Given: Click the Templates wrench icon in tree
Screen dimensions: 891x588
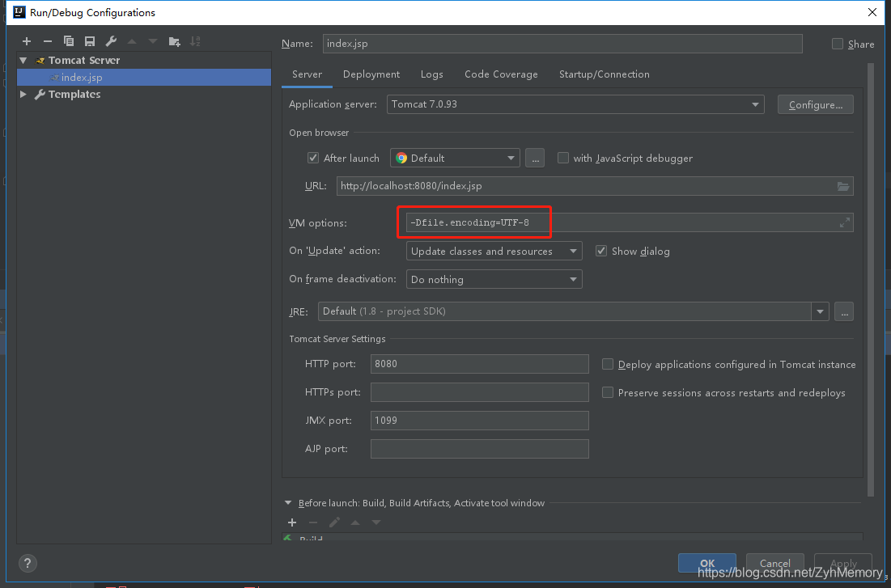Looking at the screenshot, I should pyautogui.click(x=40, y=95).
